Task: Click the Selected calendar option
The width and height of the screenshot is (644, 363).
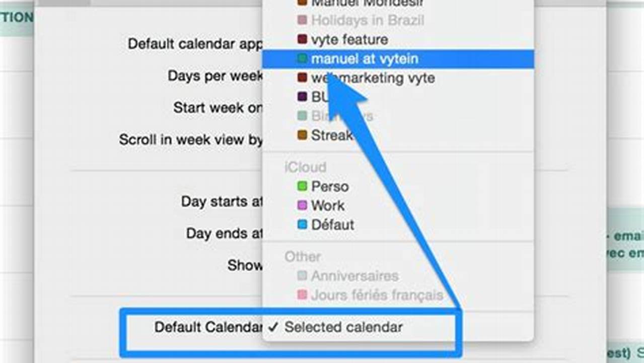Action: [343, 327]
